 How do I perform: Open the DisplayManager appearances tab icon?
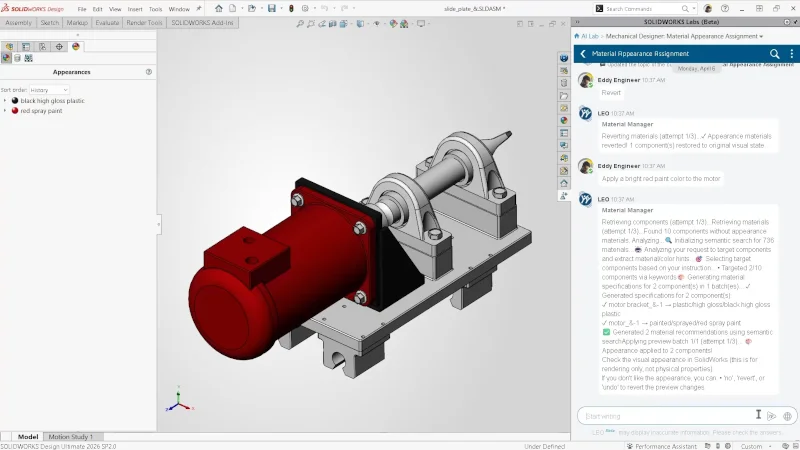(76, 46)
